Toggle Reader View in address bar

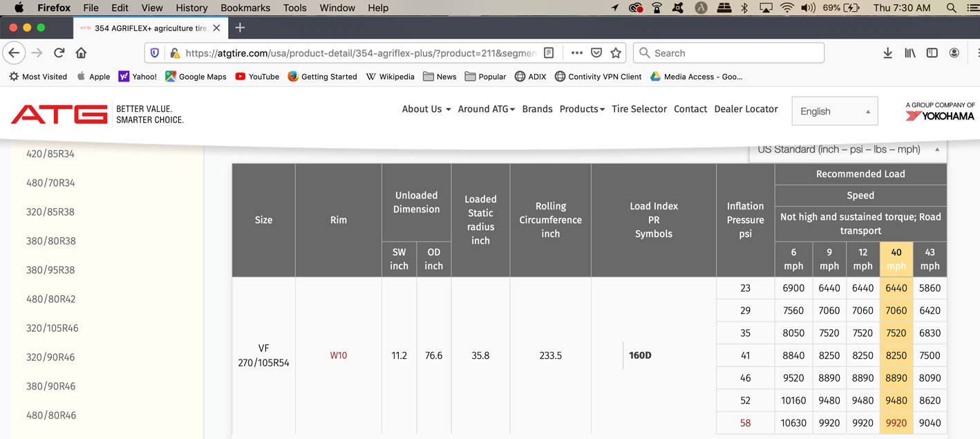pyautogui.click(x=549, y=53)
